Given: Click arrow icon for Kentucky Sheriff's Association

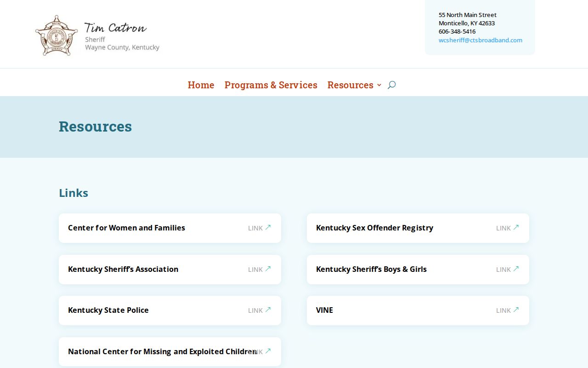Looking at the screenshot, I should pos(268,269).
